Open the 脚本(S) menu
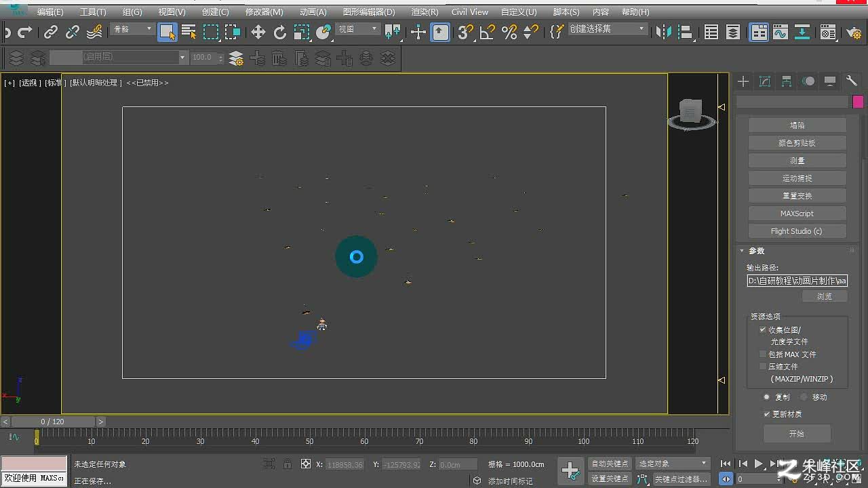868x488 pixels. [566, 12]
